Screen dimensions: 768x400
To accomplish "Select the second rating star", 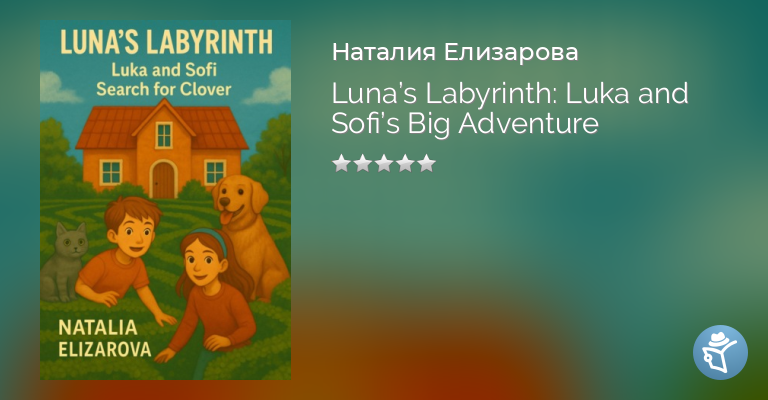I will click(x=362, y=163).
